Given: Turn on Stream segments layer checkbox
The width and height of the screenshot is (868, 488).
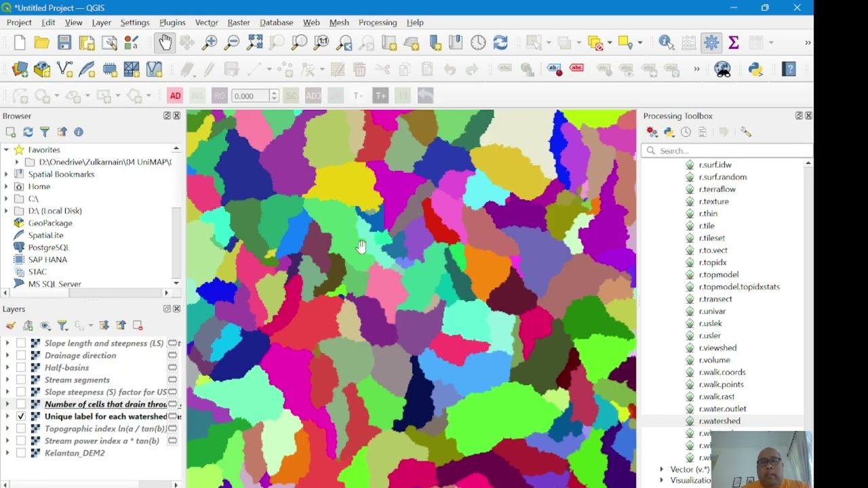Looking at the screenshot, I should coord(21,380).
